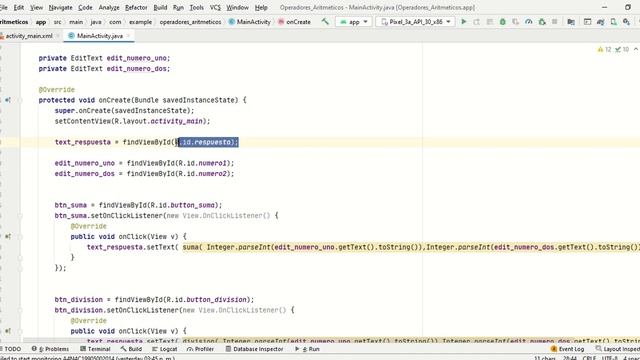
Task: Open the Pixel_3a_API_30_x86 device dropdown
Action: click(x=415, y=22)
